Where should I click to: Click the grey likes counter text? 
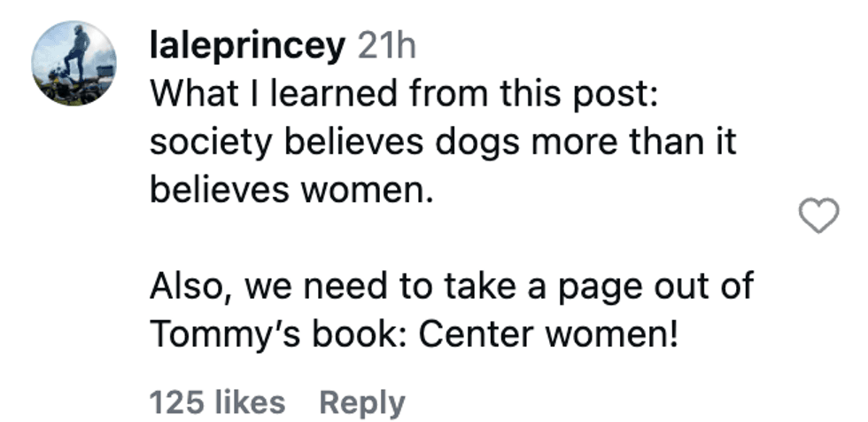(x=217, y=402)
